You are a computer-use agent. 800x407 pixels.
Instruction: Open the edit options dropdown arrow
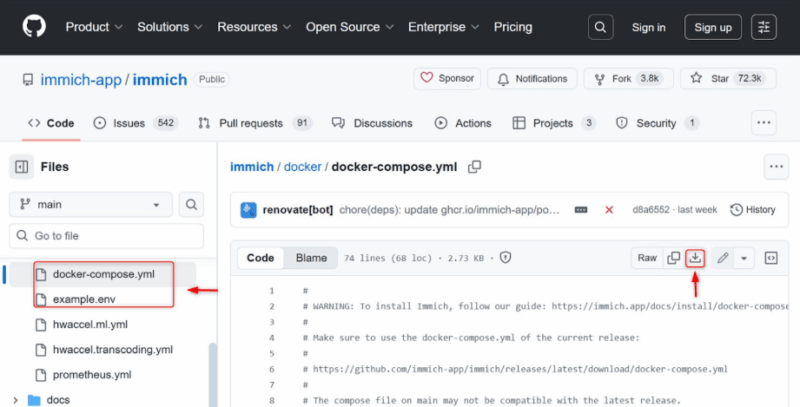(744, 258)
